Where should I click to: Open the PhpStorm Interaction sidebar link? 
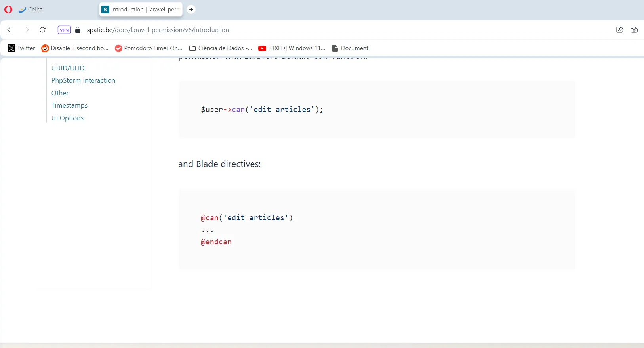pyautogui.click(x=83, y=80)
